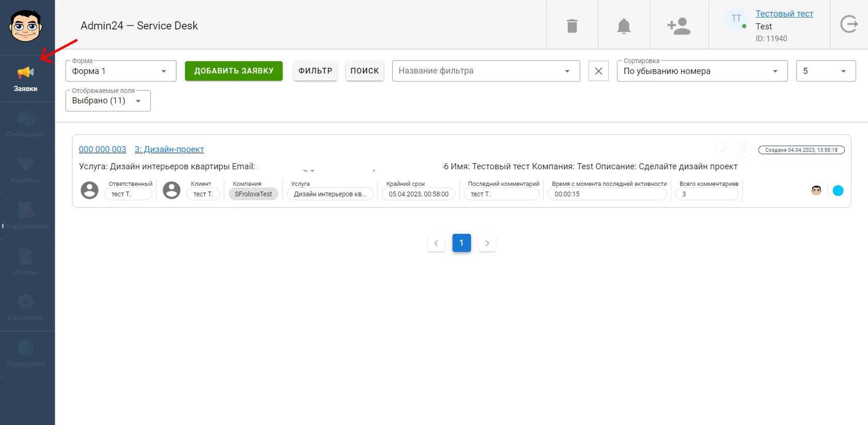Screen dimensions: 868x425
Task: Click the add user icon
Action: [679, 26]
